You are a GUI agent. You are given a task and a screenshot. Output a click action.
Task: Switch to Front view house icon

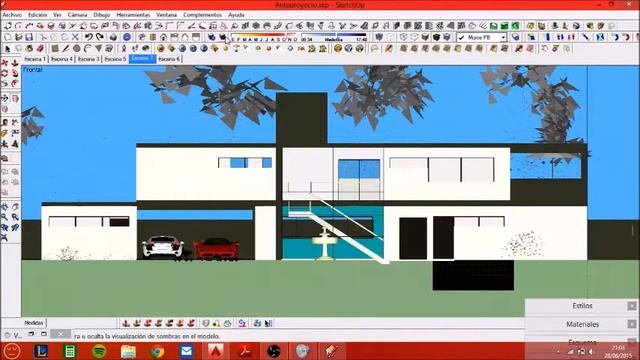click(163, 37)
